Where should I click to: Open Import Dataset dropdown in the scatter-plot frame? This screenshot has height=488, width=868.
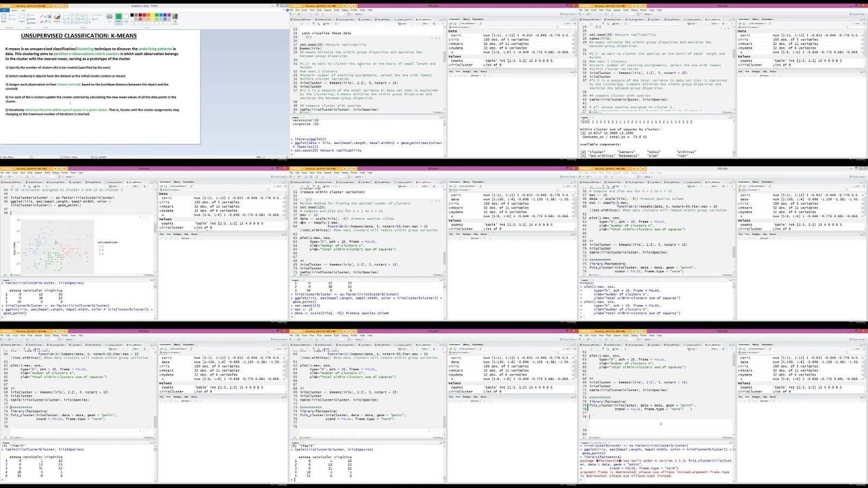click(x=178, y=186)
